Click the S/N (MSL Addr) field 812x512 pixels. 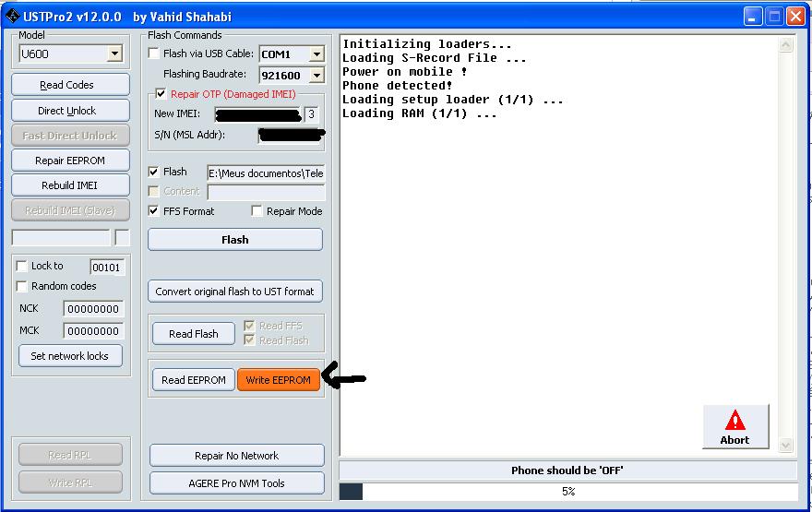click(x=290, y=135)
